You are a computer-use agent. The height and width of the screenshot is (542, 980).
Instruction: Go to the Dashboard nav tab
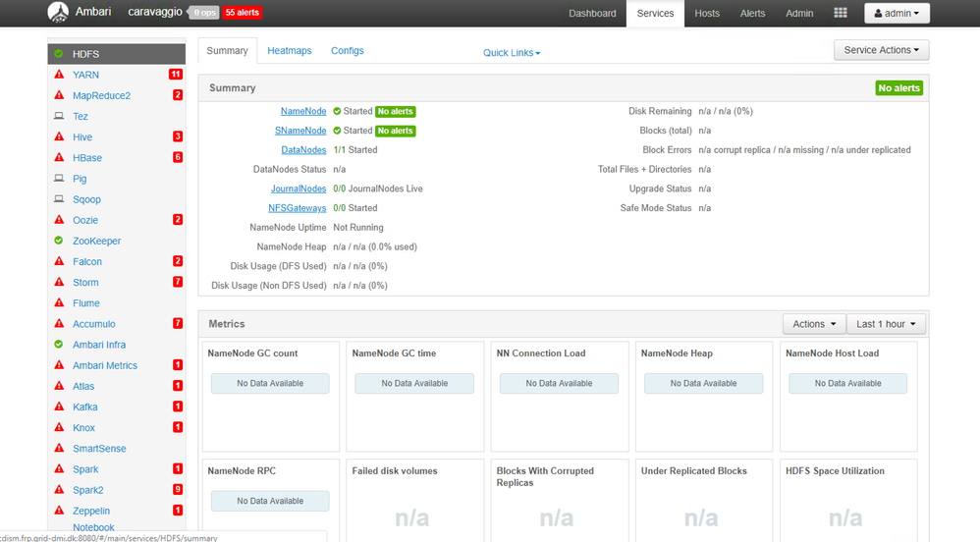pos(592,13)
